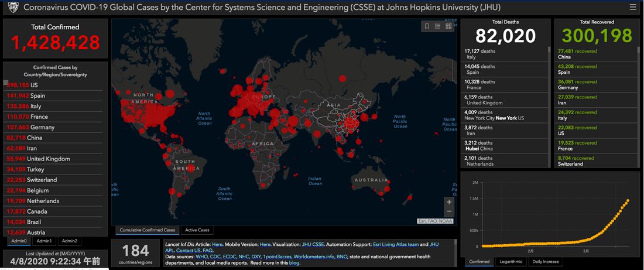Click the 27,039 recovered Iran row

(596, 100)
